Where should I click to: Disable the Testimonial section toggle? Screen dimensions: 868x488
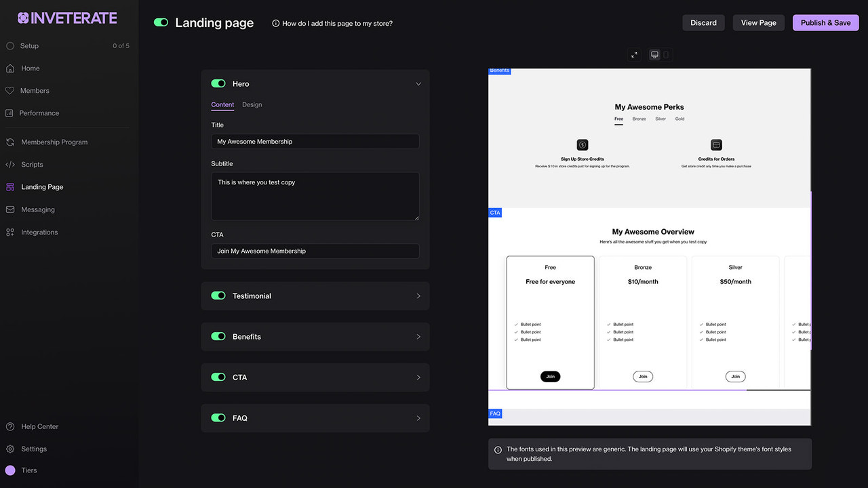(x=218, y=296)
